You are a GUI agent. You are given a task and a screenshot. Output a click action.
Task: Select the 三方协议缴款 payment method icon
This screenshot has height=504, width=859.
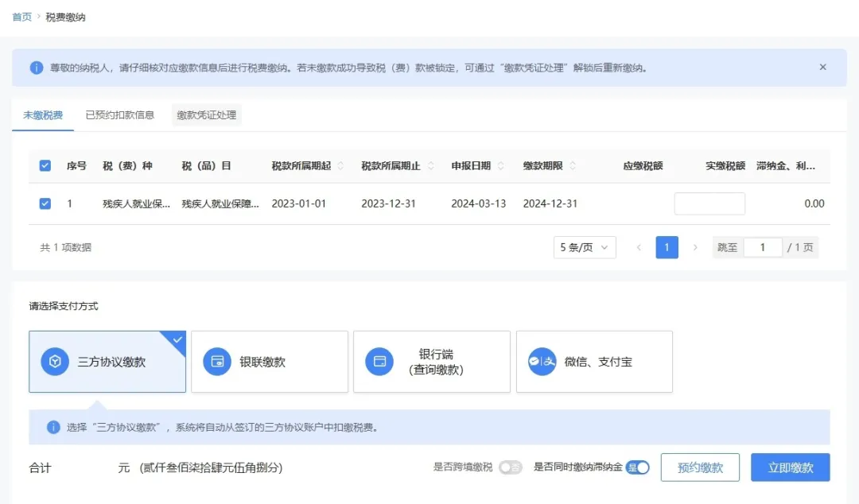coord(55,361)
